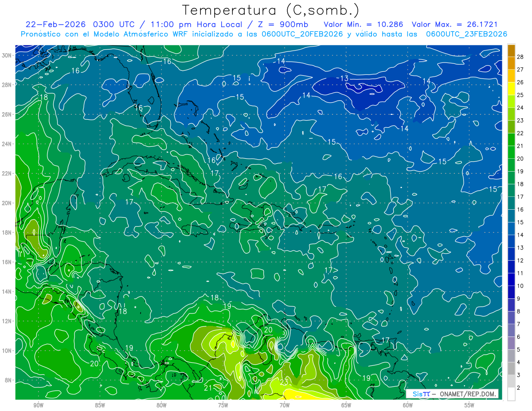Image resolution: width=532 pixels, height=411 pixels.
Task: Click the "22-Feb-2026" date in the header
Action: (x=56, y=24)
